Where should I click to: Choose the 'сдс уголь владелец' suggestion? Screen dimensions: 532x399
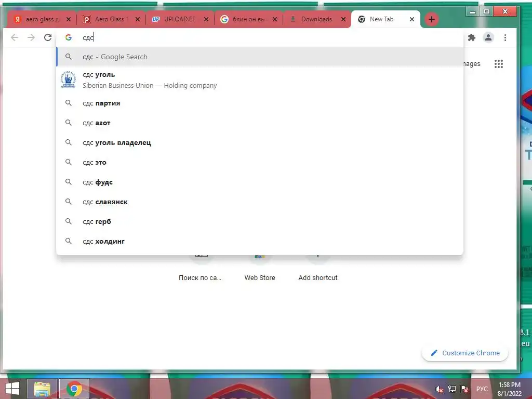pyautogui.click(x=260, y=142)
